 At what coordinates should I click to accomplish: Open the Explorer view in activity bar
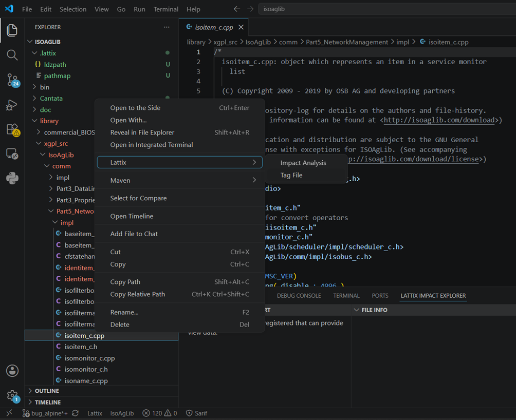click(x=12, y=30)
